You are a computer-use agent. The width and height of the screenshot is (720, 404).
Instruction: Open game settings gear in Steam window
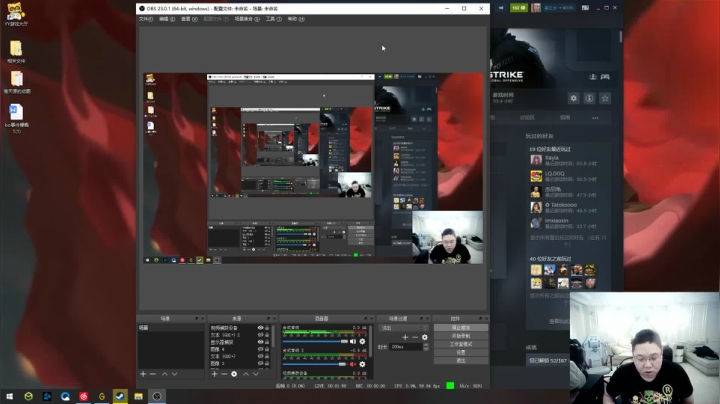[x=574, y=98]
